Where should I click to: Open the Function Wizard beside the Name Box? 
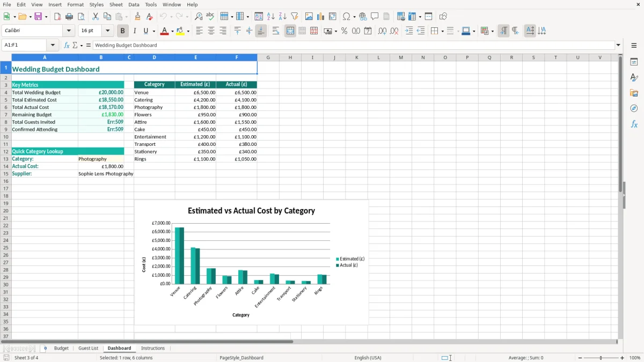pyautogui.click(x=67, y=45)
